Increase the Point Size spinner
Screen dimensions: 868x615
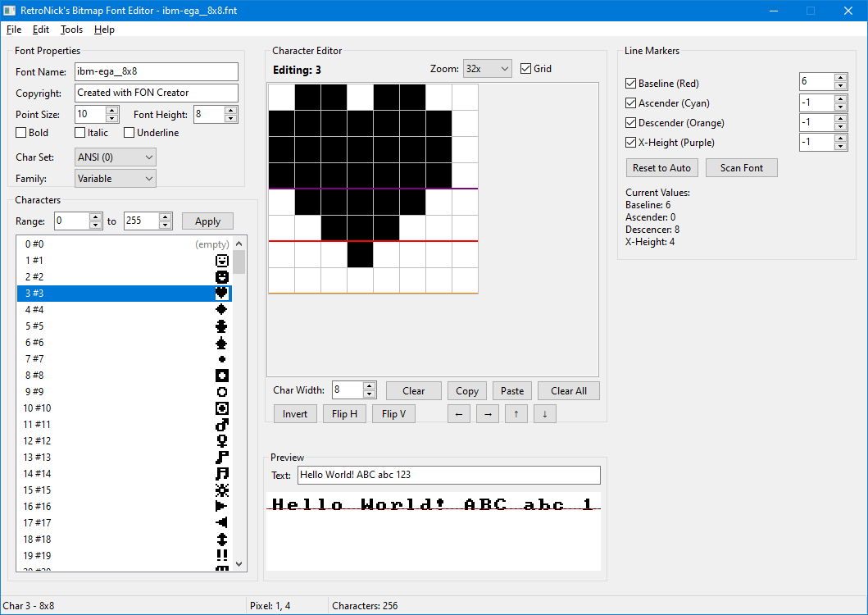tap(111, 110)
